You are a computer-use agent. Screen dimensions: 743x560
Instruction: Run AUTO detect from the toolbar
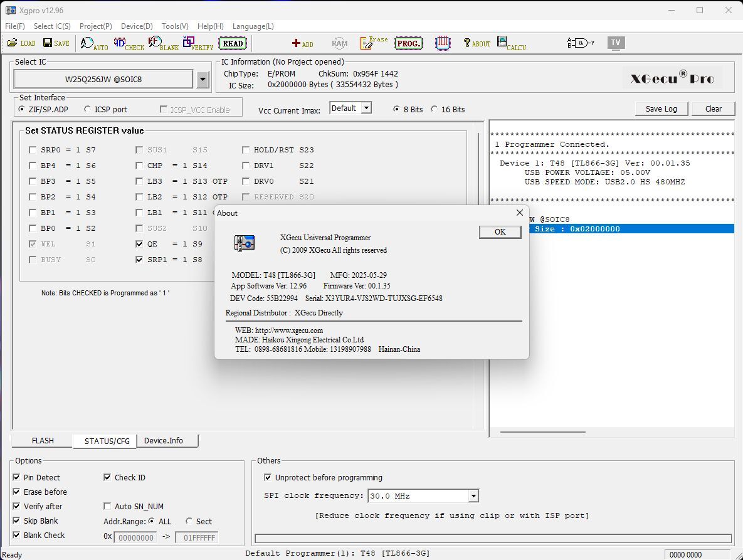94,44
